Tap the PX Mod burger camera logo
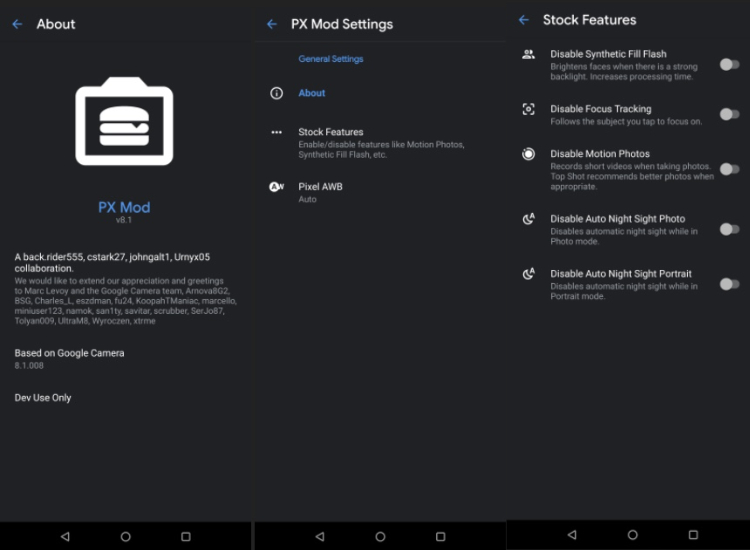The image size is (750, 550). coord(124,121)
